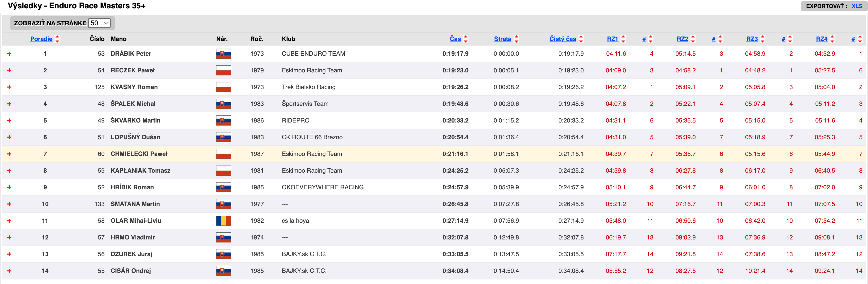Expand row details for ŠKVARKO Martin

[9, 120]
